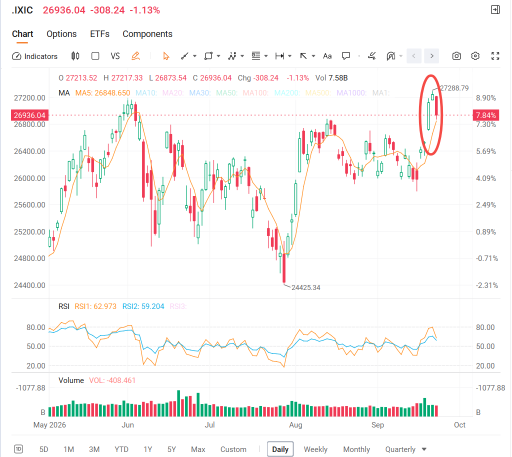Select the Fibonacci levels tool
512x457 pixels.
(x=256, y=56)
